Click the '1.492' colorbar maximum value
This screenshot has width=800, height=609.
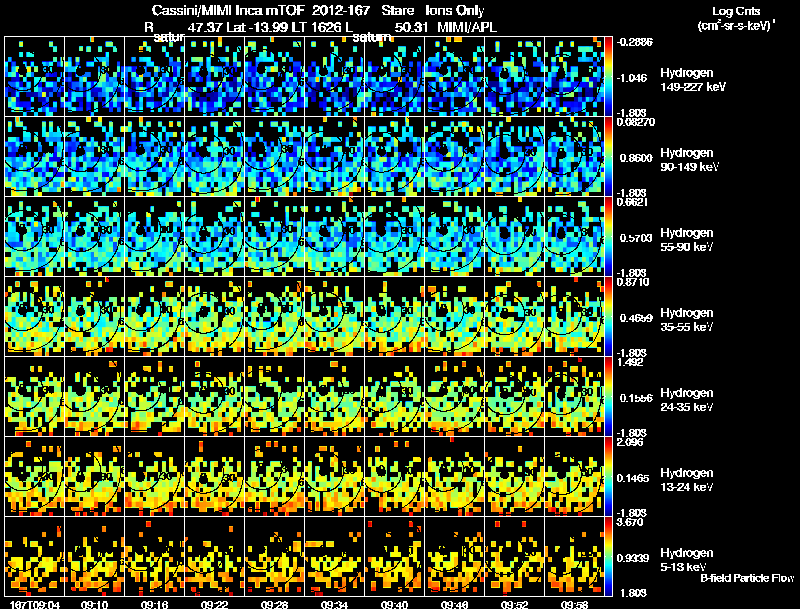630,362
